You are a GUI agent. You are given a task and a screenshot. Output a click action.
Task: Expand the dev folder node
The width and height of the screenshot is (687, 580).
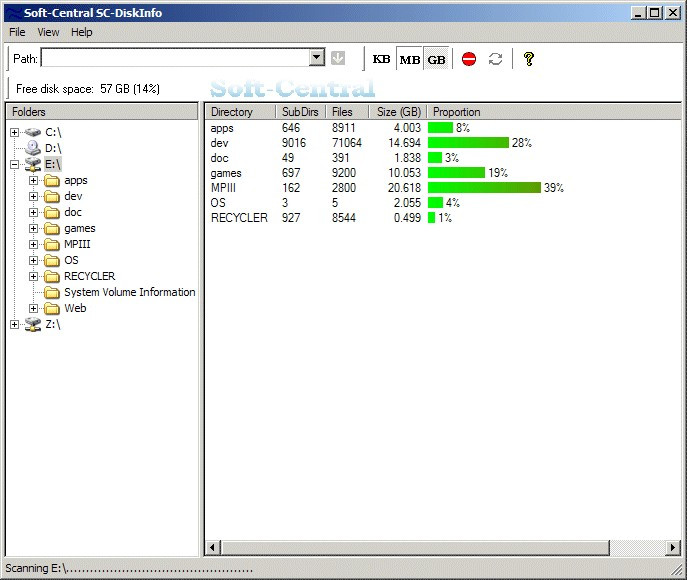pyautogui.click(x=33, y=196)
